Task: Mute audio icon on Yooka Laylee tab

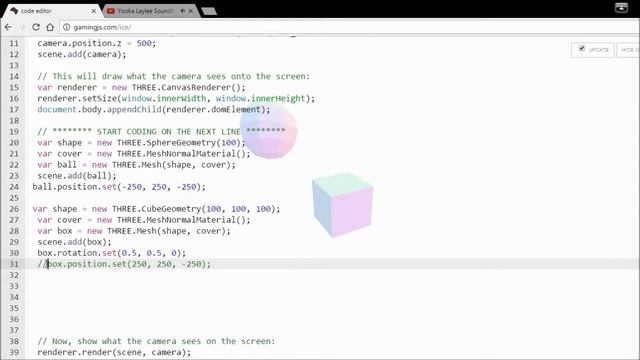Action: [x=182, y=11]
